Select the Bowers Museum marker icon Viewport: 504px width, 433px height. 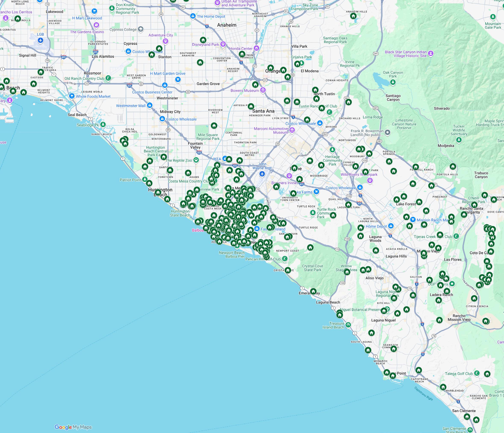coord(263,90)
